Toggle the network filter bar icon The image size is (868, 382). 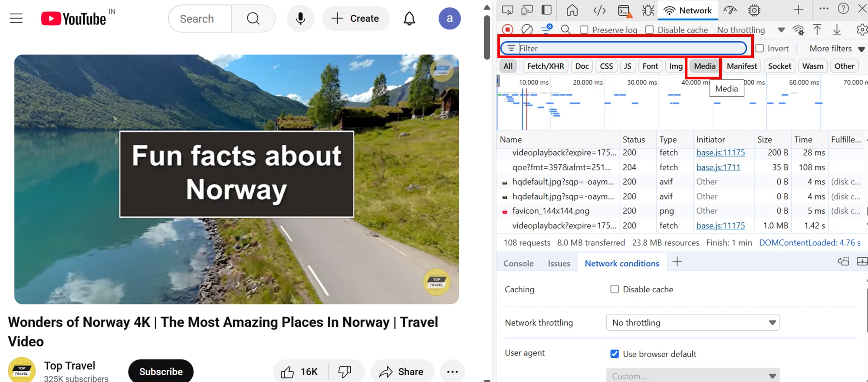(546, 29)
